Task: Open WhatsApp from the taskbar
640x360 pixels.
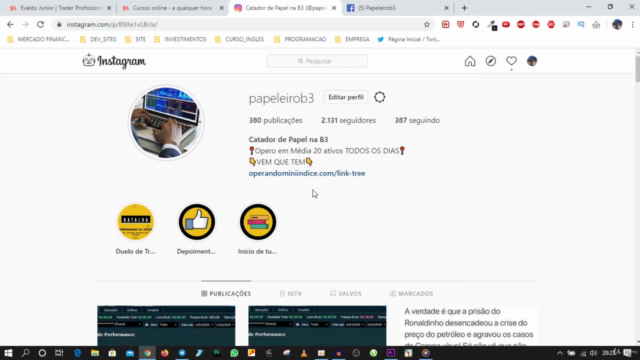Action: pyautogui.click(x=234, y=353)
